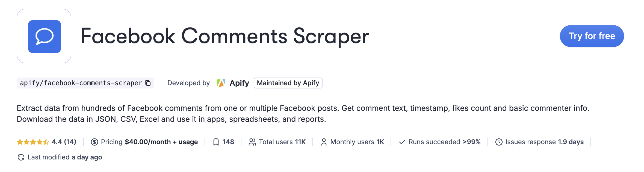Click the Maintained by Apify badge
Screen dimensions: 644x172
tap(288, 83)
